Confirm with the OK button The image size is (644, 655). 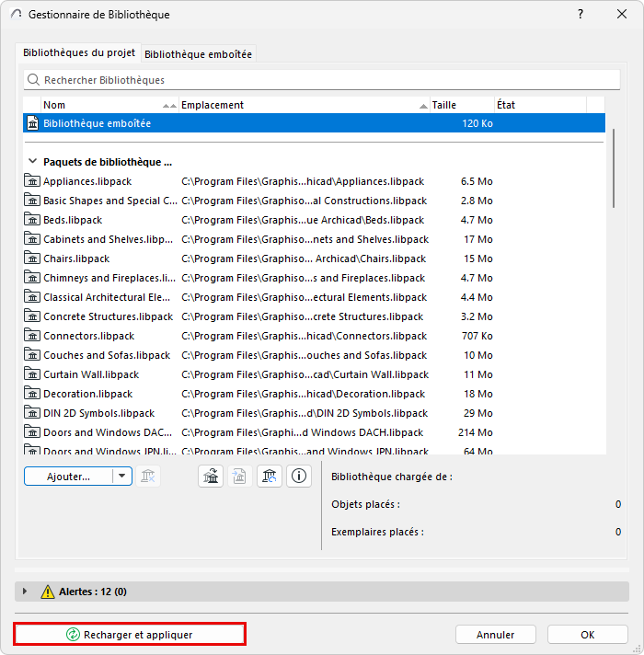(x=587, y=635)
